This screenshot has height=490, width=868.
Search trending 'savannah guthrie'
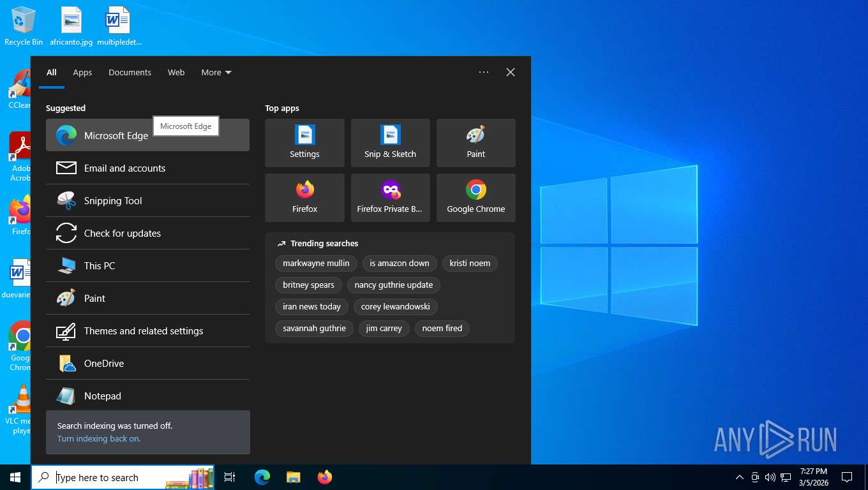click(314, 328)
